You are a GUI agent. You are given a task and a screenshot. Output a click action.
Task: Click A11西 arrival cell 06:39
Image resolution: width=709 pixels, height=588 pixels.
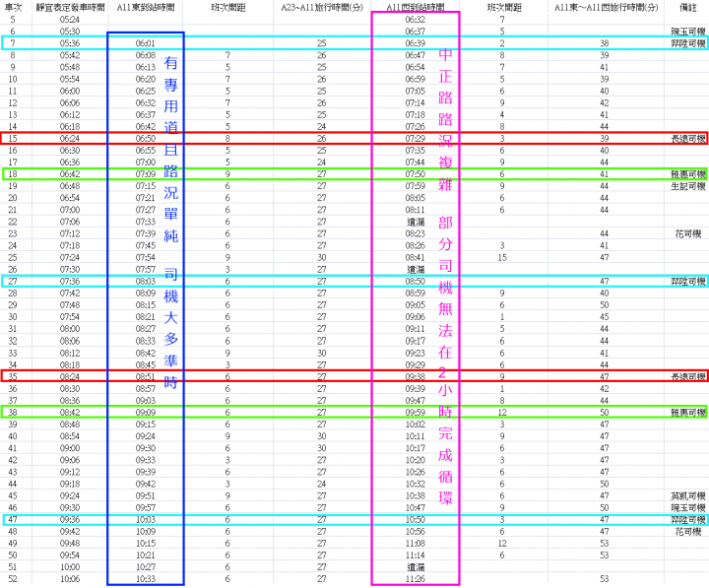coord(416,43)
